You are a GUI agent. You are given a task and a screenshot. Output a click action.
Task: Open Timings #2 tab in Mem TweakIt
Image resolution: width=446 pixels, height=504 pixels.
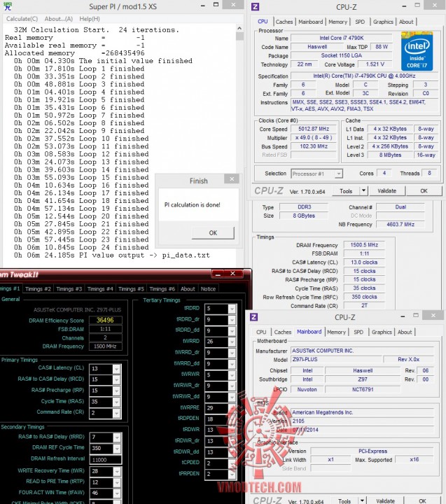point(38,289)
